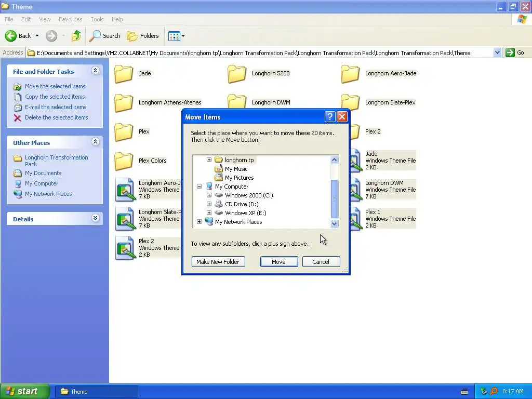The width and height of the screenshot is (532, 399).
Task: Open the Tools menu
Action: click(x=97, y=19)
